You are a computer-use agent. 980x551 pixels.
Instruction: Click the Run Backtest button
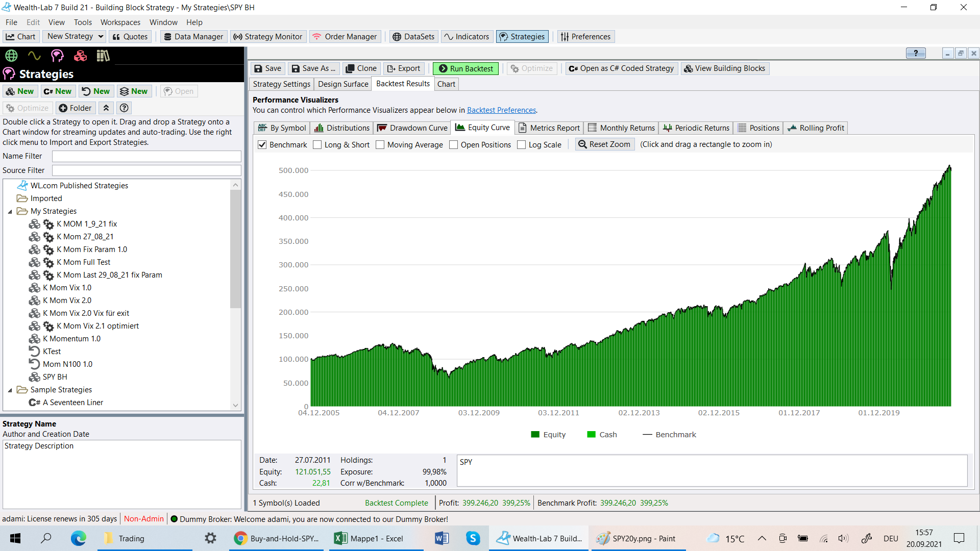click(x=465, y=68)
